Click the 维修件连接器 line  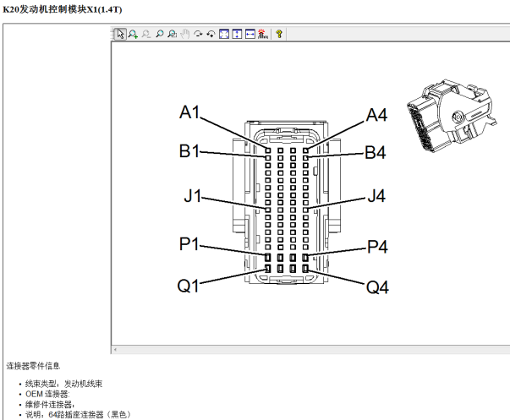[x=50, y=405]
